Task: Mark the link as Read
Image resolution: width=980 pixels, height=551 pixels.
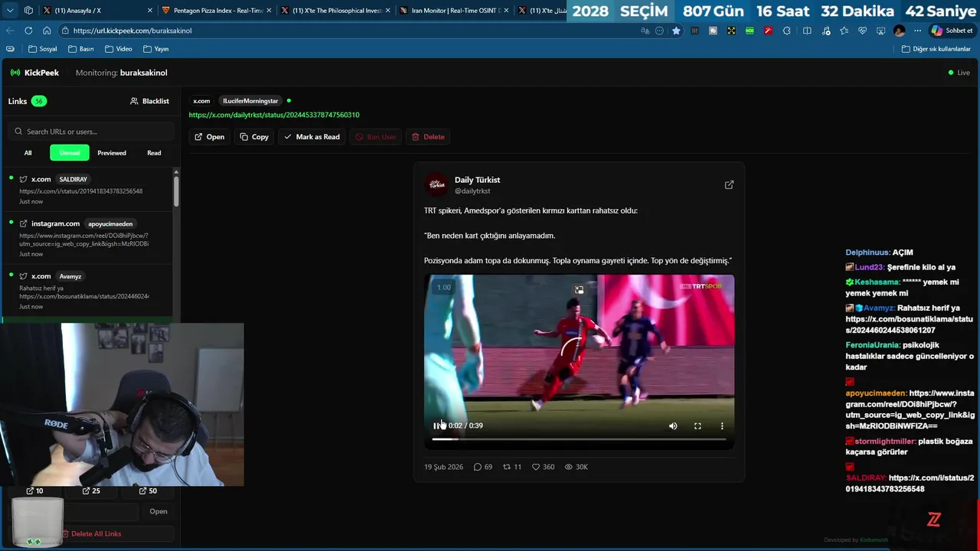Action: pyautogui.click(x=312, y=137)
